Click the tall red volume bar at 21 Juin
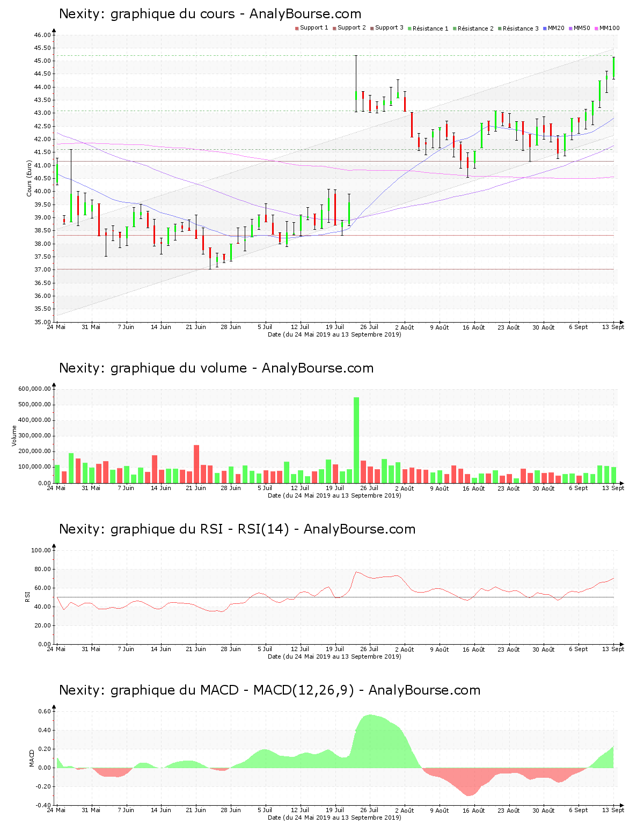The width and height of the screenshot is (644, 832). click(x=196, y=464)
